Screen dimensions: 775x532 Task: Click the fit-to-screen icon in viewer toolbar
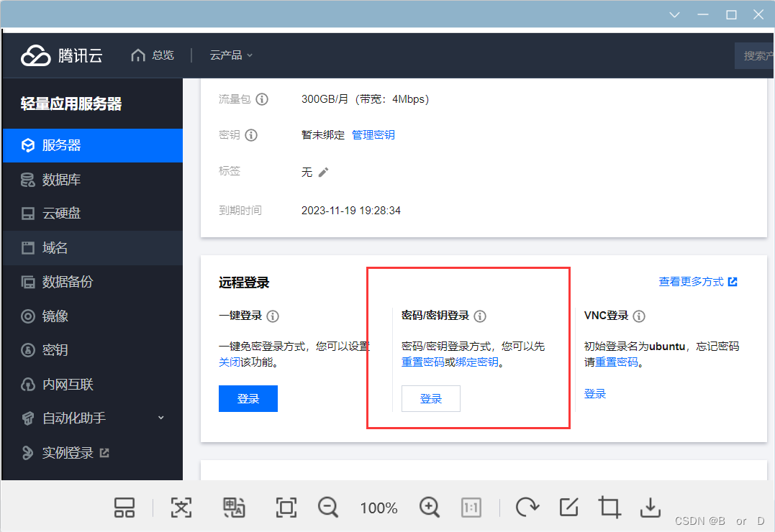(x=286, y=508)
